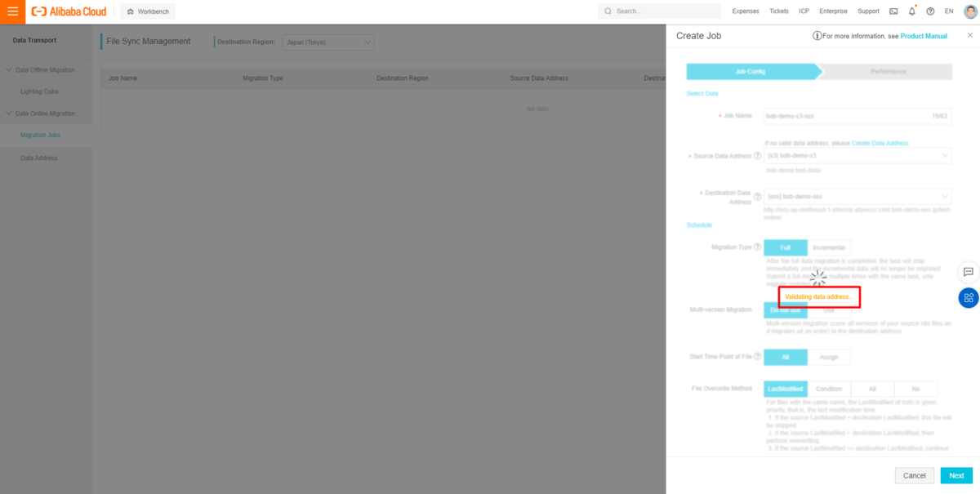Set Start Time Point to Assign

point(829,357)
